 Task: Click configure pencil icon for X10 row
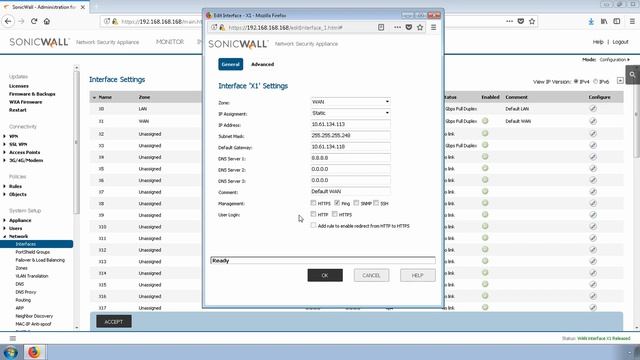coord(593,227)
